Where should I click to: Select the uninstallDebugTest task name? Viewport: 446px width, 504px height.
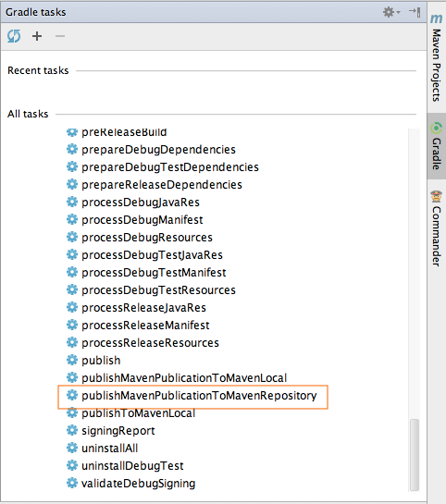coord(132,466)
